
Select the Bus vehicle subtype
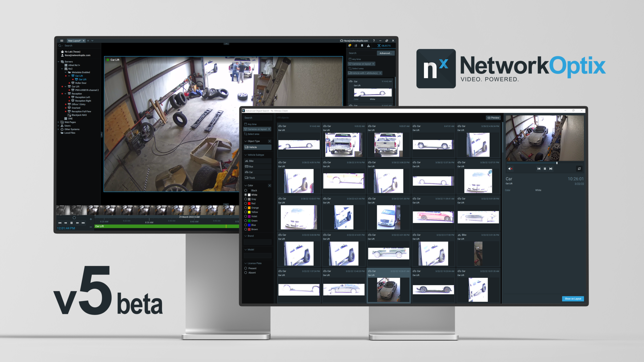(x=252, y=166)
